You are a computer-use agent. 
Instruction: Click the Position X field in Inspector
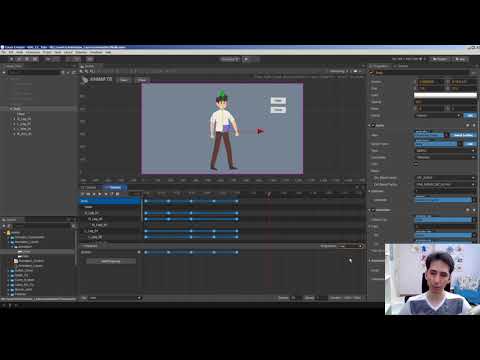click(430, 82)
